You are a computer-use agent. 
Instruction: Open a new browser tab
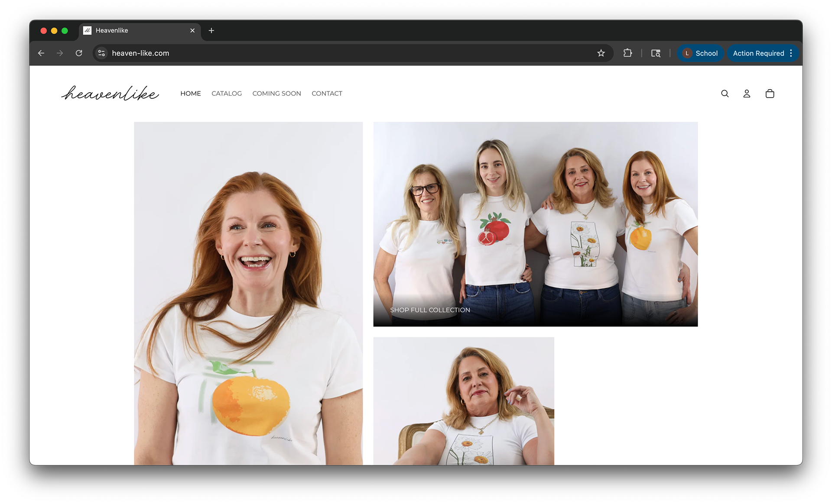(x=211, y=30)
